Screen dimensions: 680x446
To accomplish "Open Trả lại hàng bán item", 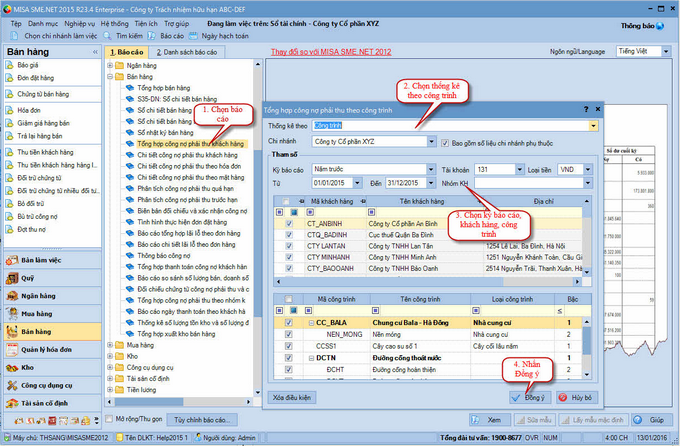I will pyautogui.click(x=39, y=136).
